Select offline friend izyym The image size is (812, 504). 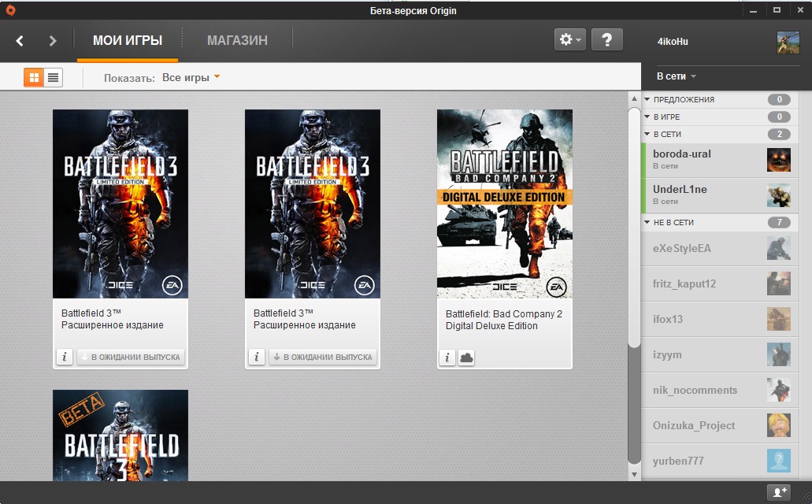(x=719, y=355)
